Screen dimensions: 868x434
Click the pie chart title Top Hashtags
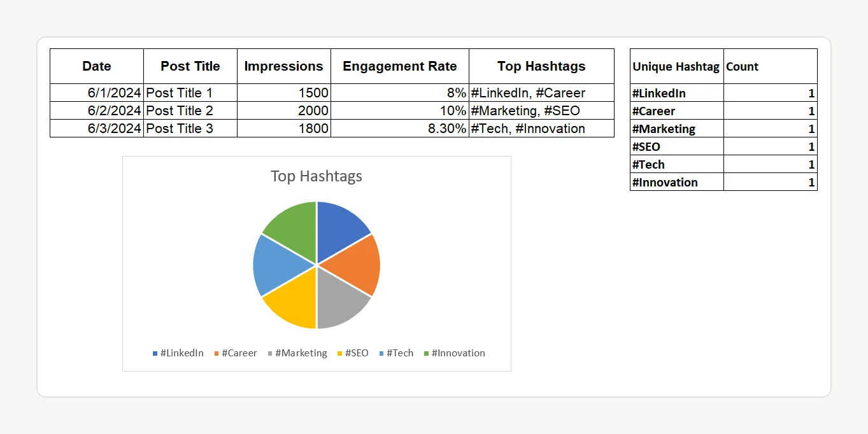point(317,176)
